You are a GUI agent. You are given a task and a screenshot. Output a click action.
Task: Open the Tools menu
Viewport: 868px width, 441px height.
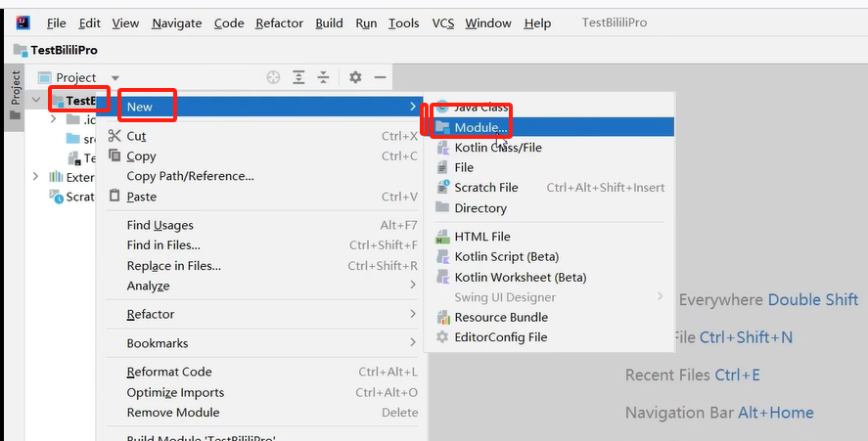[403, 23]
